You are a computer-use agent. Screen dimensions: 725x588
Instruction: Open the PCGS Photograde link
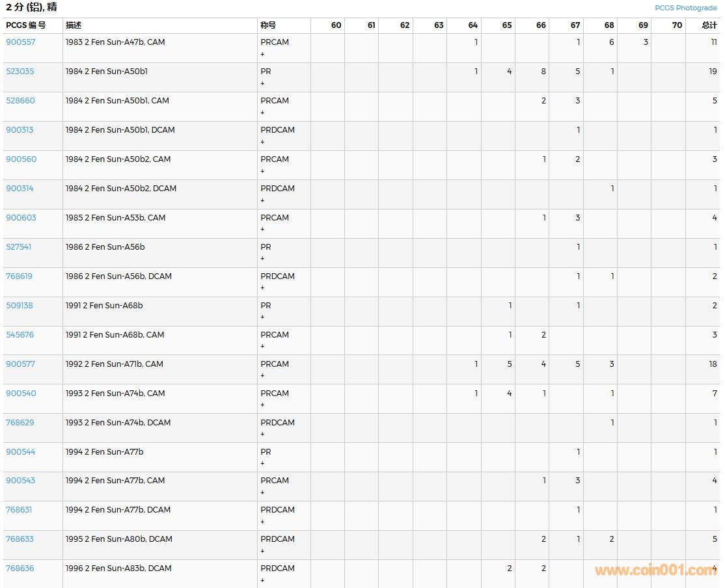[685, 8]
